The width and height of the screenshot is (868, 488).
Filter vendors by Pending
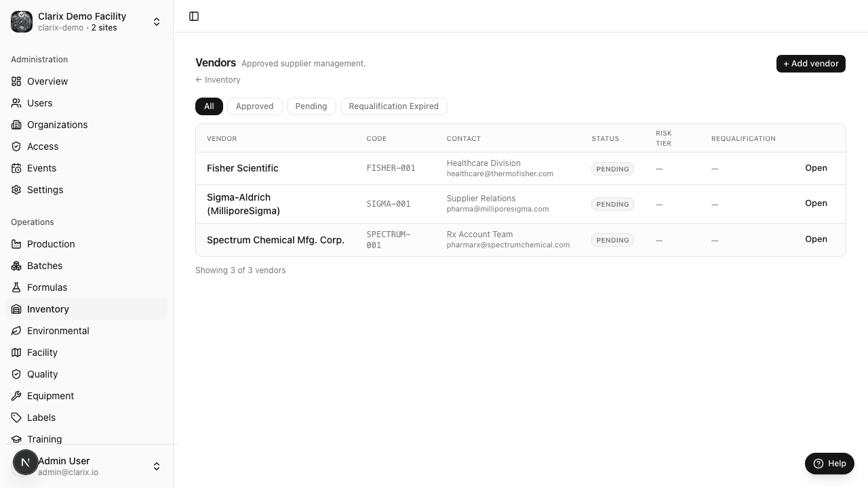pyautogui.click(x=311, y=106)
